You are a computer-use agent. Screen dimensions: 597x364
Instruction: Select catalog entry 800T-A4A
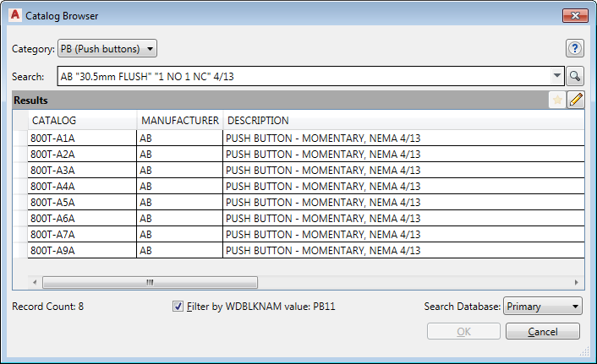tap(82, 187)
